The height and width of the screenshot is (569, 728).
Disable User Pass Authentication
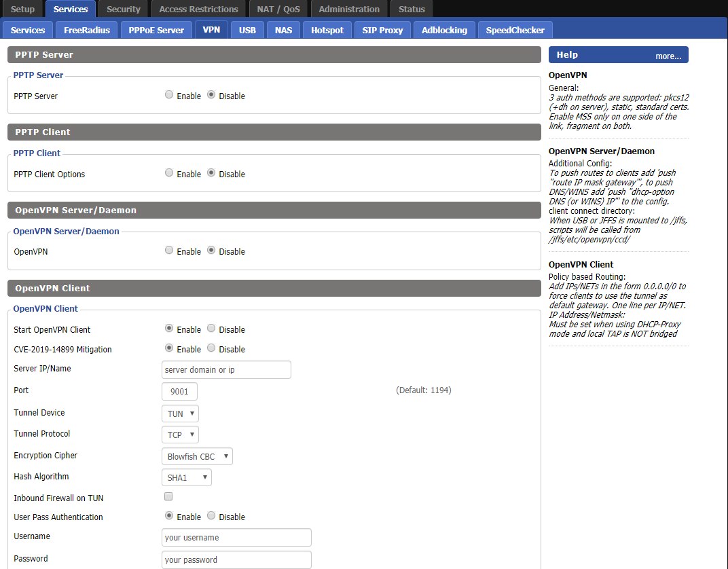pos(211,515)
